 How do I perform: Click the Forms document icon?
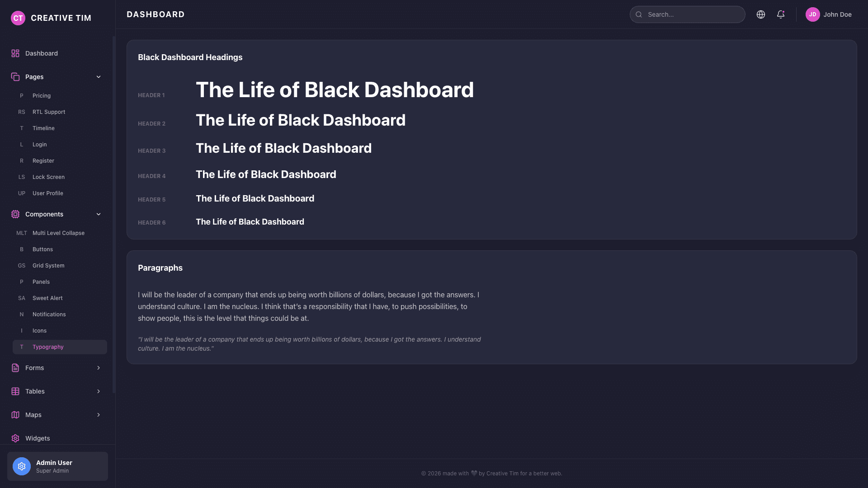(x=15, y=368)
